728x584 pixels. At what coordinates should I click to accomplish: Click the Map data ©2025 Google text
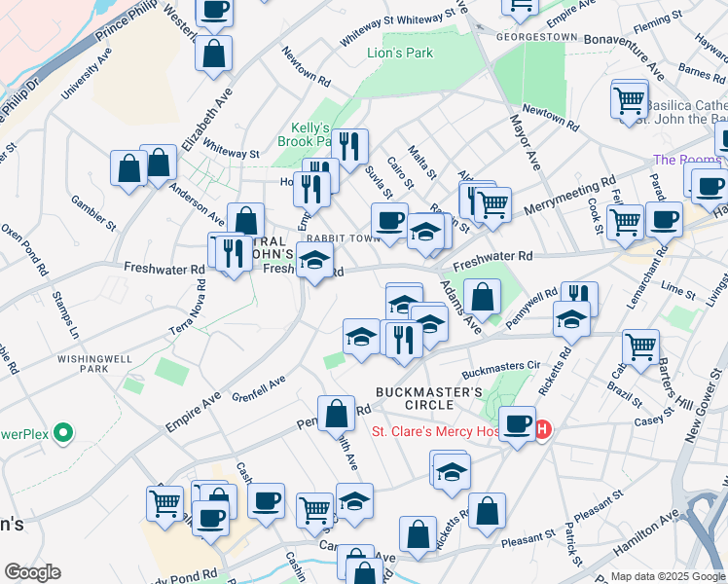coord(666,576)
